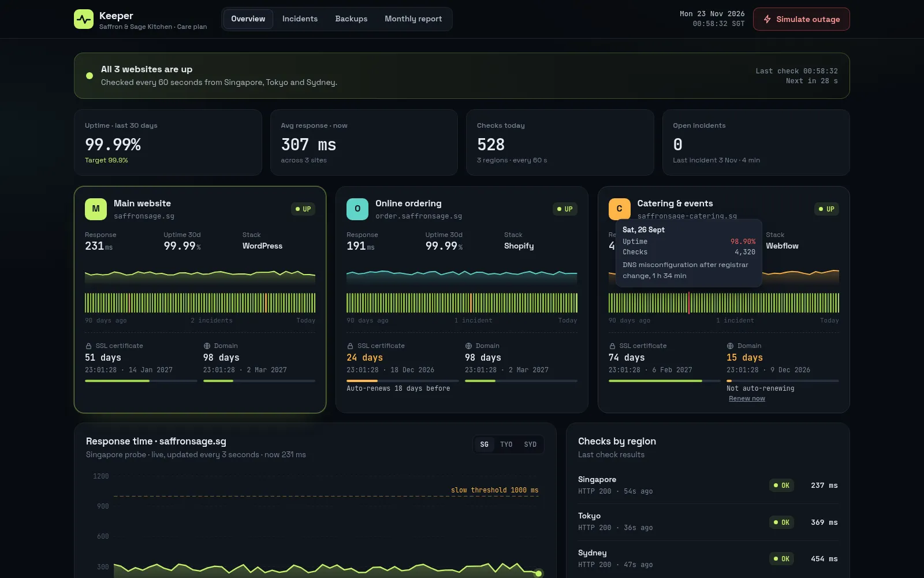The image size is (924, 578).
Task: Click the live data point on the response chart
Action: pos(538,573)
